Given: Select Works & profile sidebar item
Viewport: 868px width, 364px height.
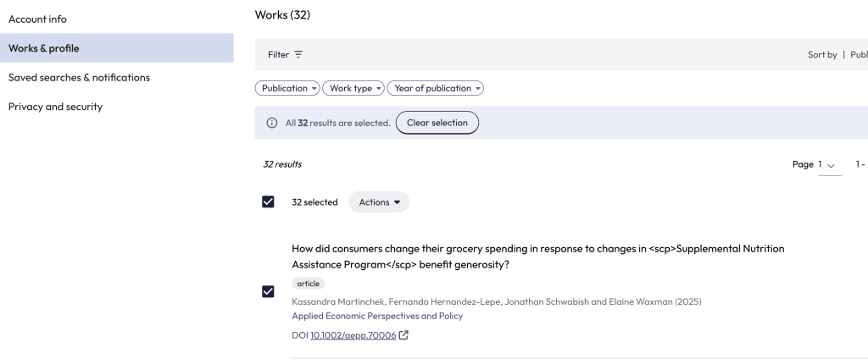Looking at the screenshot, I should click(44, 48).
